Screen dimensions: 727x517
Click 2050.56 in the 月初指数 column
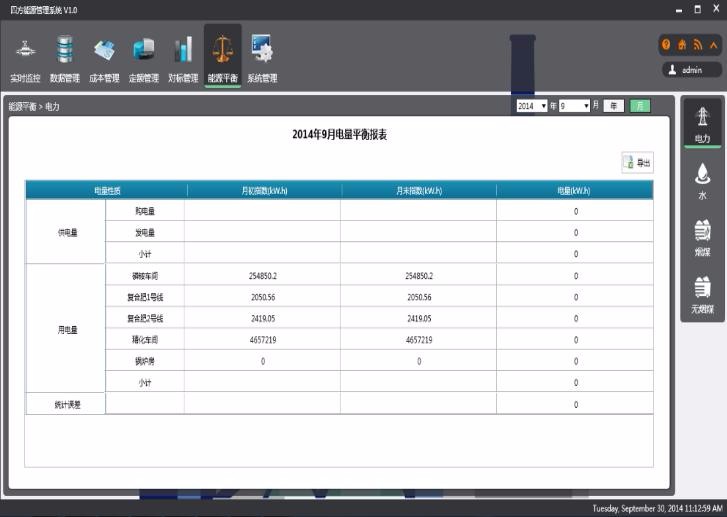click(263, 297)
